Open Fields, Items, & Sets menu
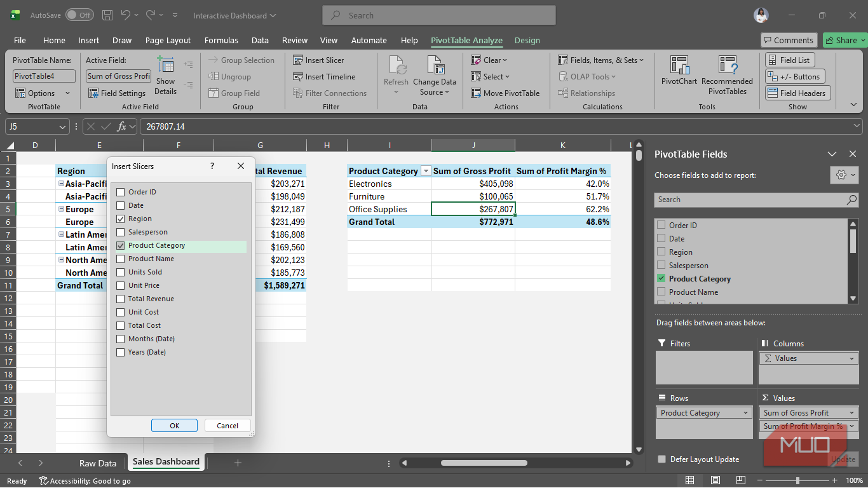The image size is (868, 488). point(600,60)
